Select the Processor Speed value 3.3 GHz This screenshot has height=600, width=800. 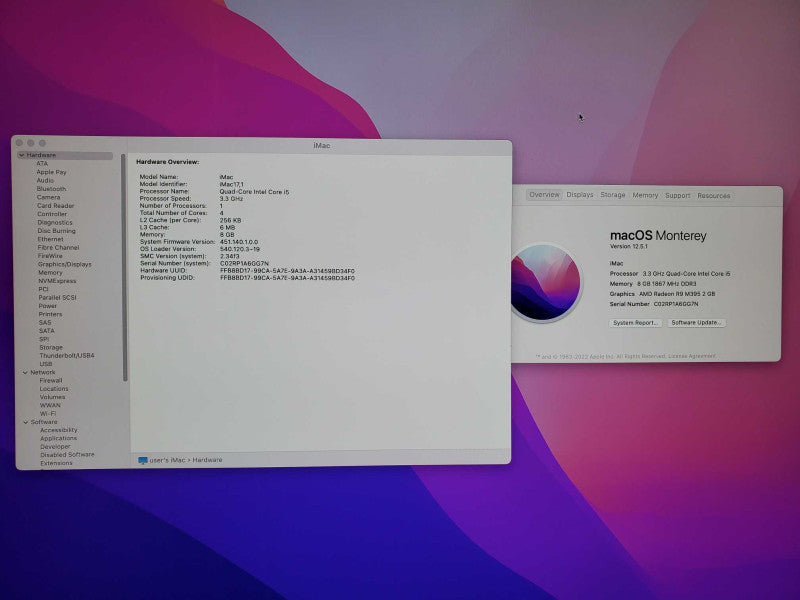coord(231,199)
